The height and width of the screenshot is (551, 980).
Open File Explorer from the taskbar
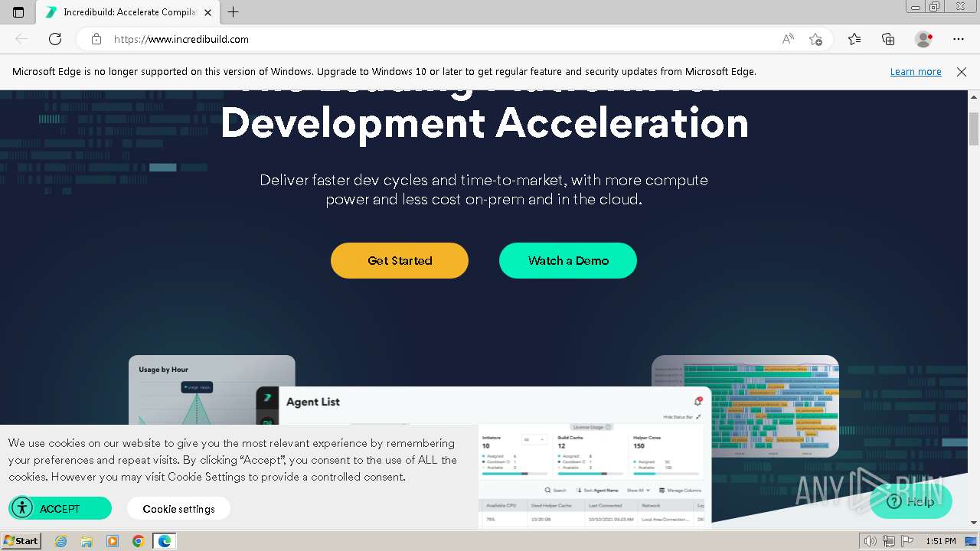(87, 541)
